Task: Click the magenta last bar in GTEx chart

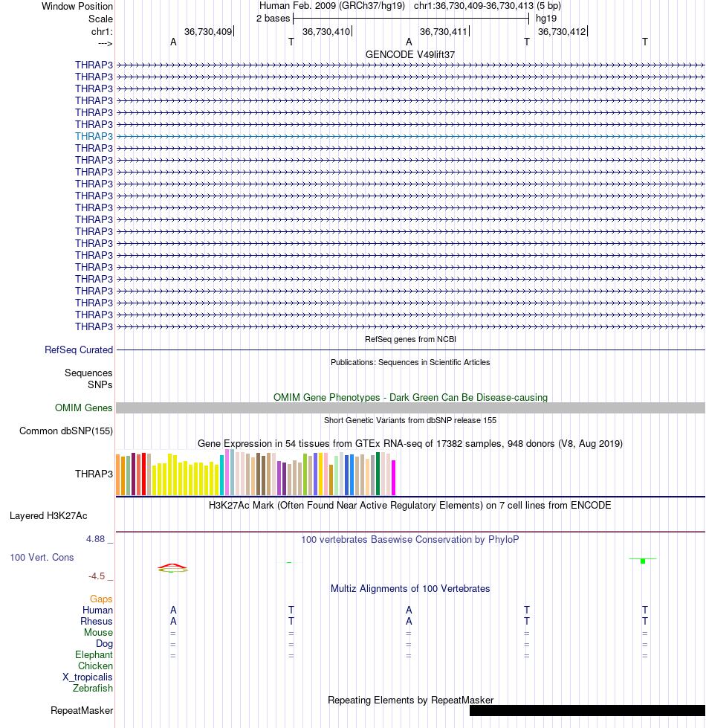Action: [394, 477]
